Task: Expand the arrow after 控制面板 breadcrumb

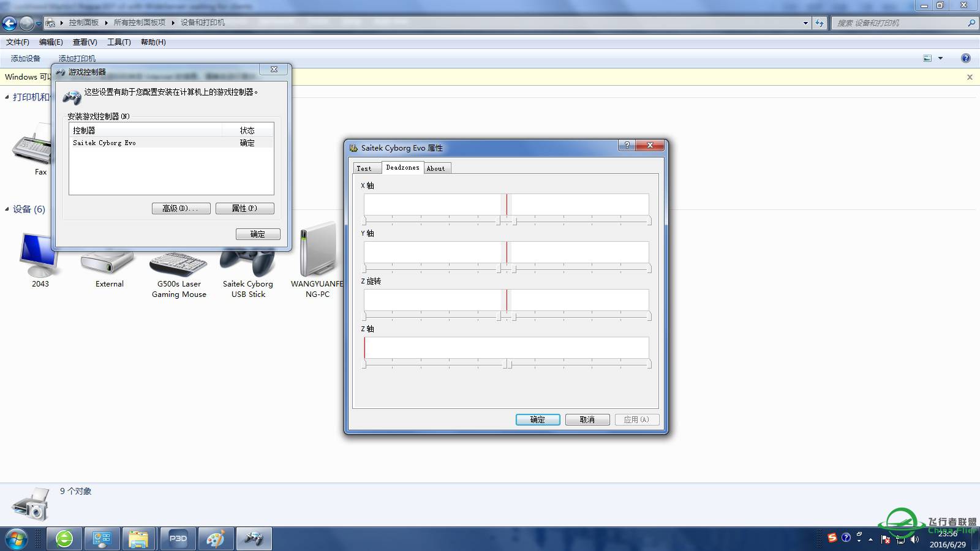Action: click(x=106, y=23)
